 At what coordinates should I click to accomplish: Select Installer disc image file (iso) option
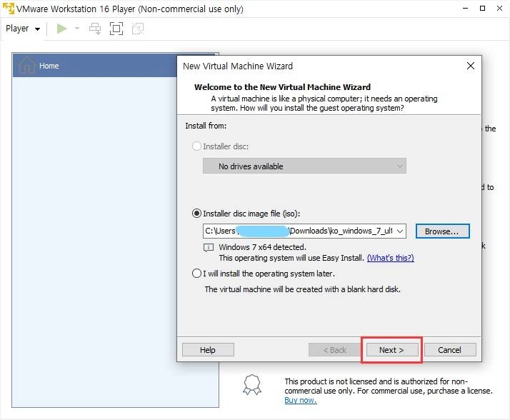(x=196, y=214)
